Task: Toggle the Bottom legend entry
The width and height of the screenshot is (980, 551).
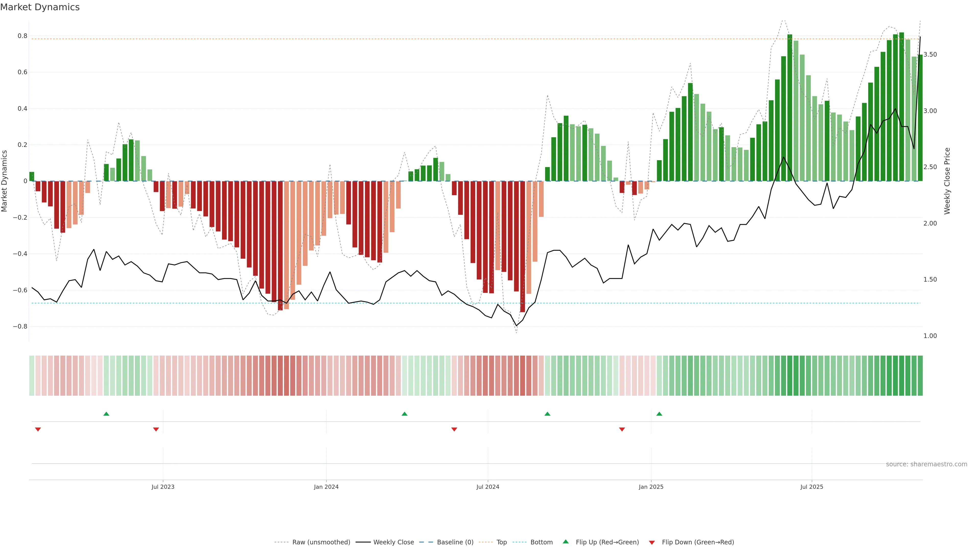Action: point(541,542)
